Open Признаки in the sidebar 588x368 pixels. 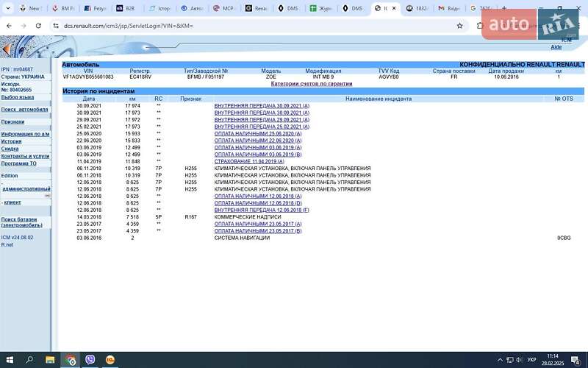click(12, 122)
